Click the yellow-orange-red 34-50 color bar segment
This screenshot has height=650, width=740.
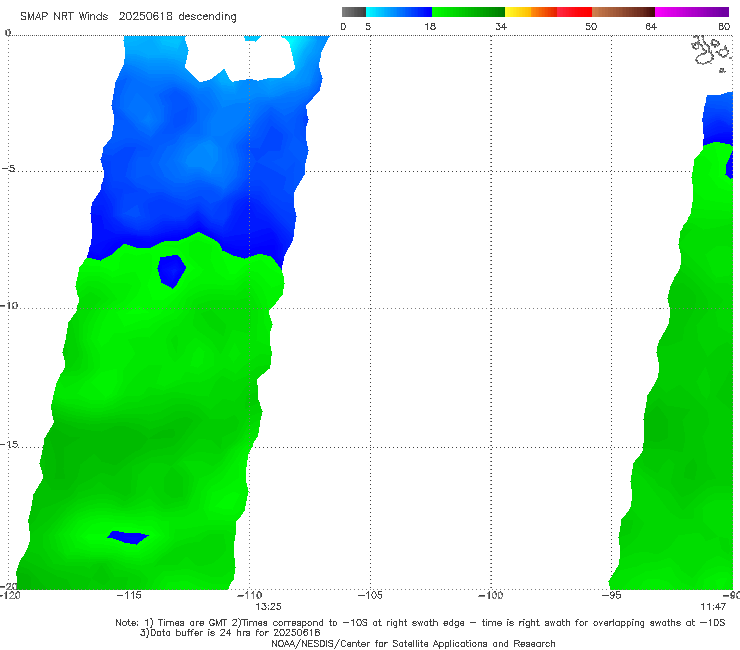pos(548,12)
